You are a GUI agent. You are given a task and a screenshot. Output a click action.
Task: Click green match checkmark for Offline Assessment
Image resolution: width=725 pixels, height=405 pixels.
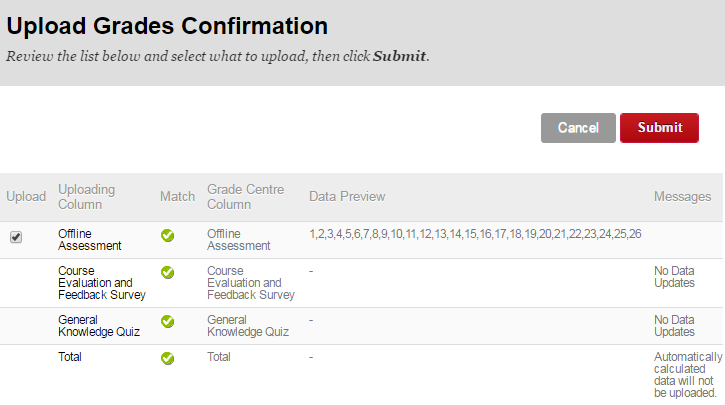168,236
